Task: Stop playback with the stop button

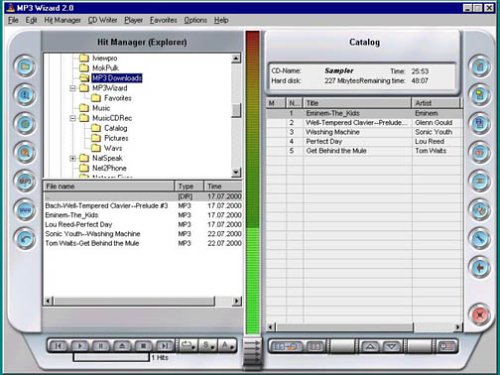Action: pyautogui.click(x=143, y=346)
